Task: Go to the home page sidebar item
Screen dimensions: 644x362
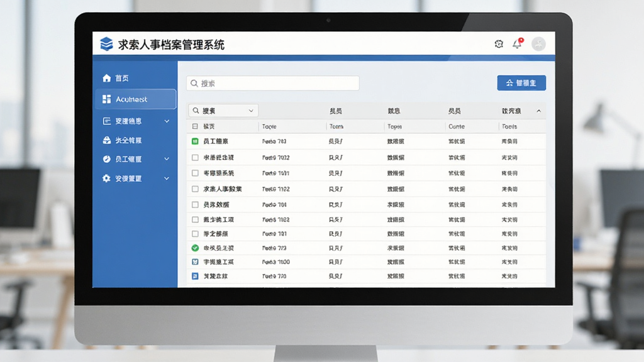Action: click(135, 78)
